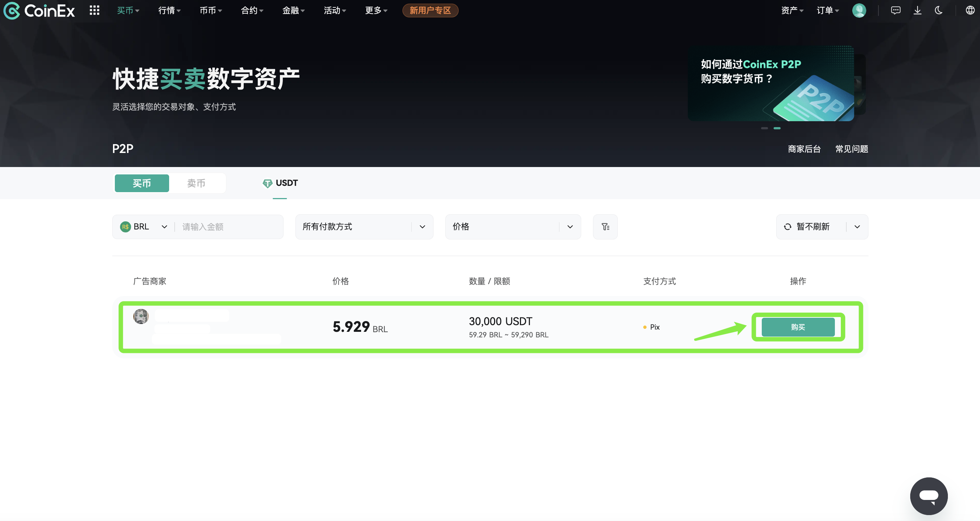
Task: Expand the 金融 navigation menu
Action: pos(293,10)
